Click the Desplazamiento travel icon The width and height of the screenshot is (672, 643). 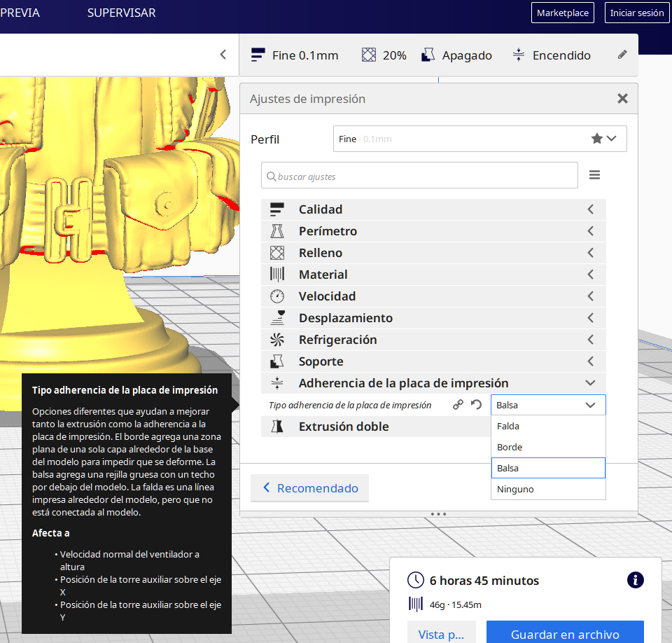(x=277, y=318)
